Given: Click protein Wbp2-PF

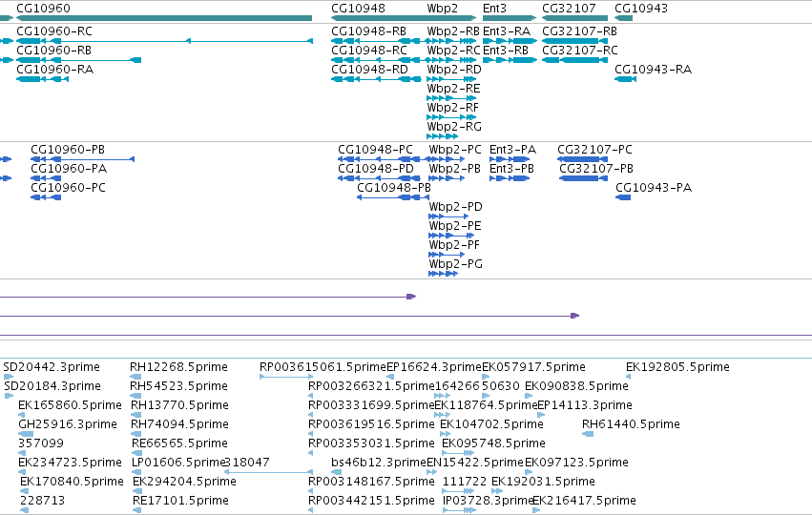Looking at the screenshot, I should [454, 245].
